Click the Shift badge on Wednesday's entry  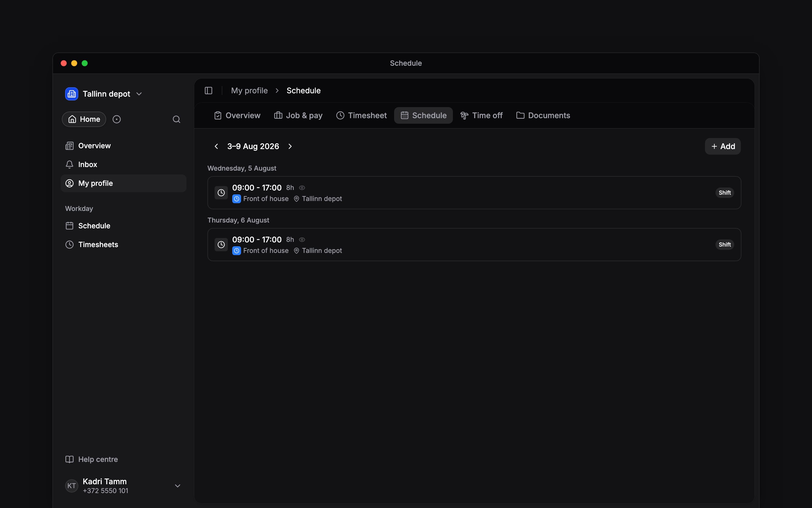point(725,193)
